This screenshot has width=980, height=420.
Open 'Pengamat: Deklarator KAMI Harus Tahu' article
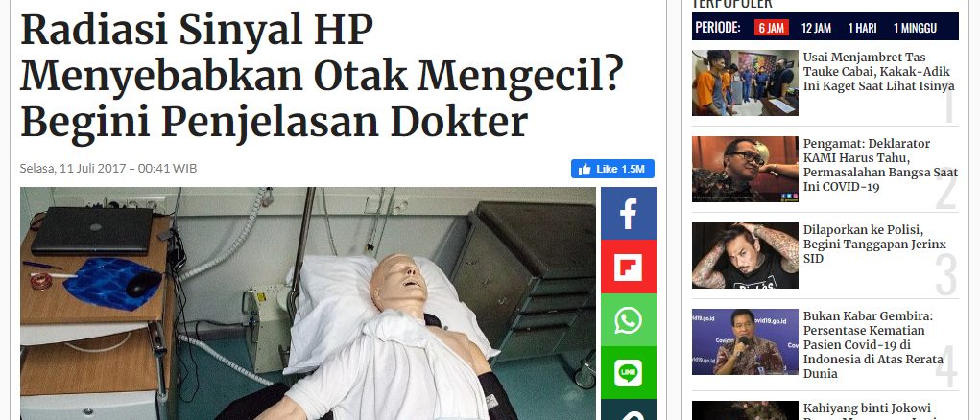point(880,165)
